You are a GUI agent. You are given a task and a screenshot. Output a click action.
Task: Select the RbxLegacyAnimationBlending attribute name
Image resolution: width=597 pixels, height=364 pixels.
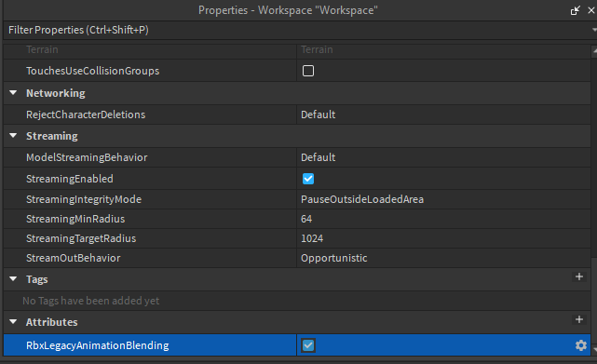point(98,345)
